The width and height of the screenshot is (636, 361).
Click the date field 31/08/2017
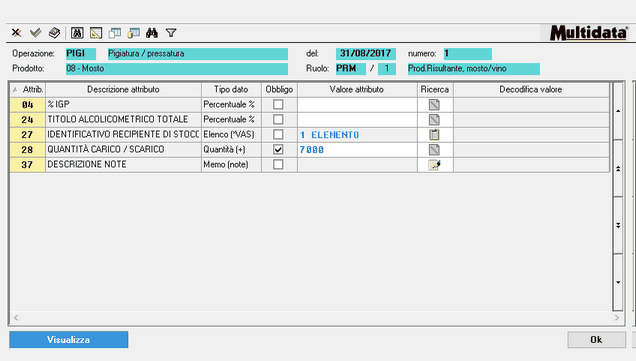[365, 54]
